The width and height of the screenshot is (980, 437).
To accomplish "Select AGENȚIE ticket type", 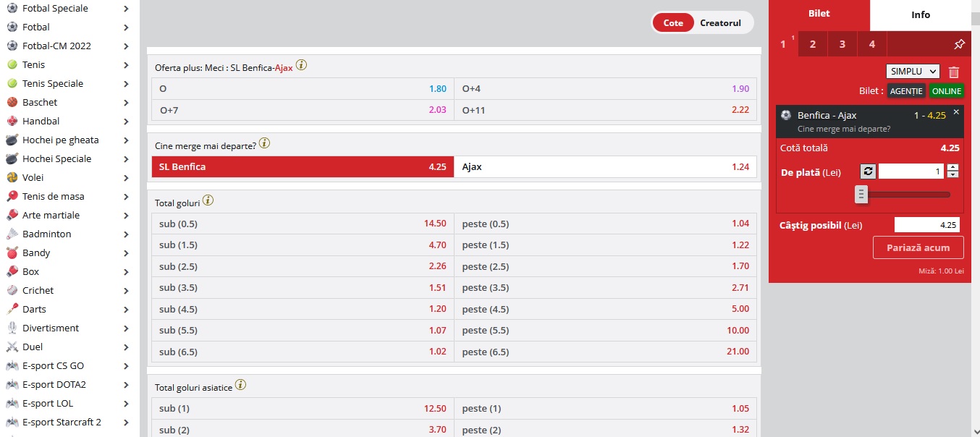I will click(x=906, y=91).
